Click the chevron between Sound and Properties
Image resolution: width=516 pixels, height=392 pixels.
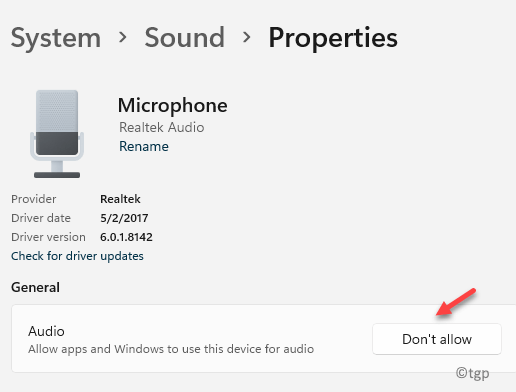tap(247, 37)
